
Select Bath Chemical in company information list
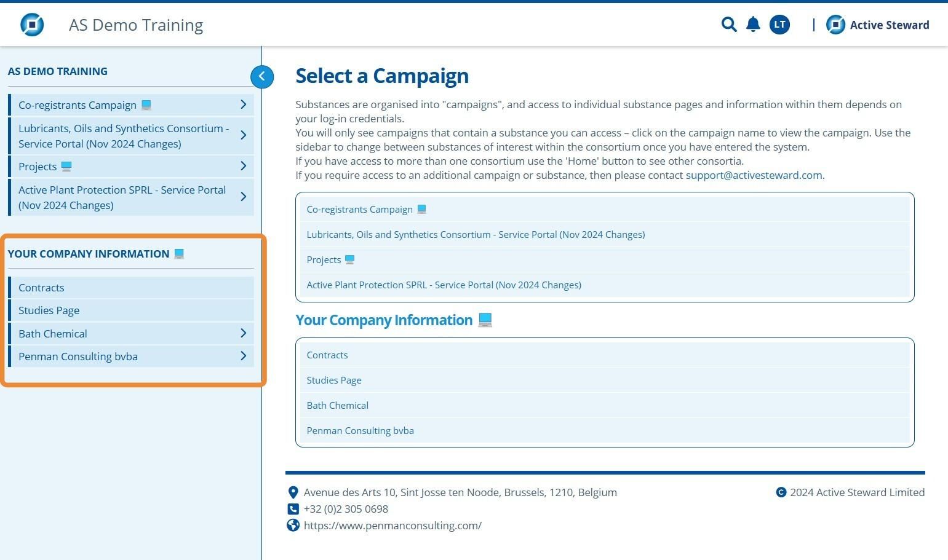[337, 405]
